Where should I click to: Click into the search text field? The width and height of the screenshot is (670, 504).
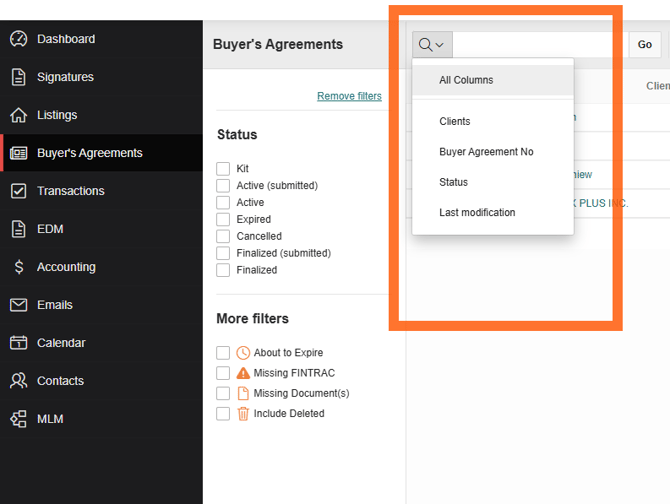[540, 45]
